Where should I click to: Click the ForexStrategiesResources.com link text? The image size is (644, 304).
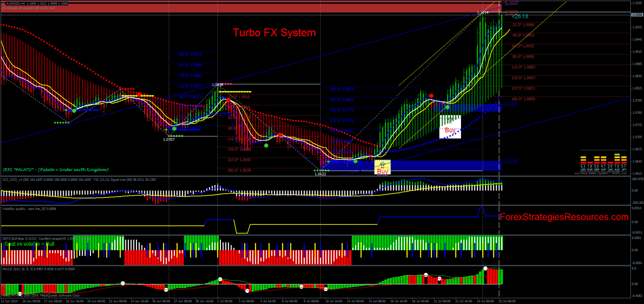[x=564, y=217]
